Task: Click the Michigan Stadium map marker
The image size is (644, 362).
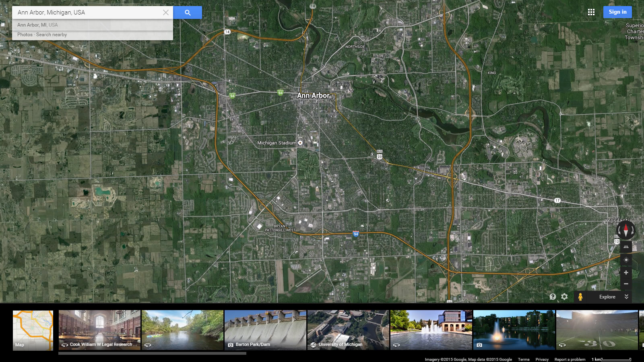Action: 300,143
